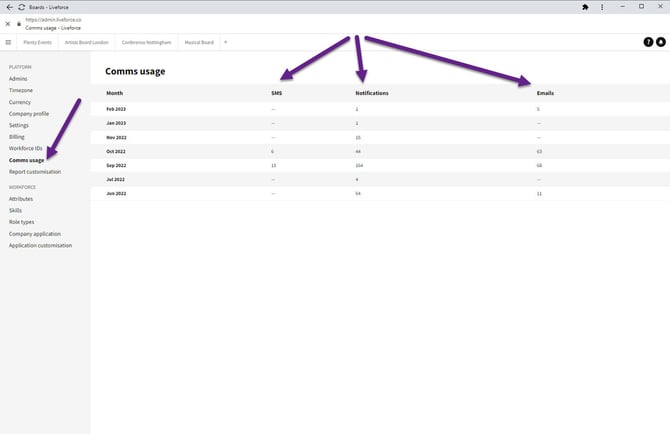670x434 pixels.
Task: Click the browser address URL text
Action: 53,20
